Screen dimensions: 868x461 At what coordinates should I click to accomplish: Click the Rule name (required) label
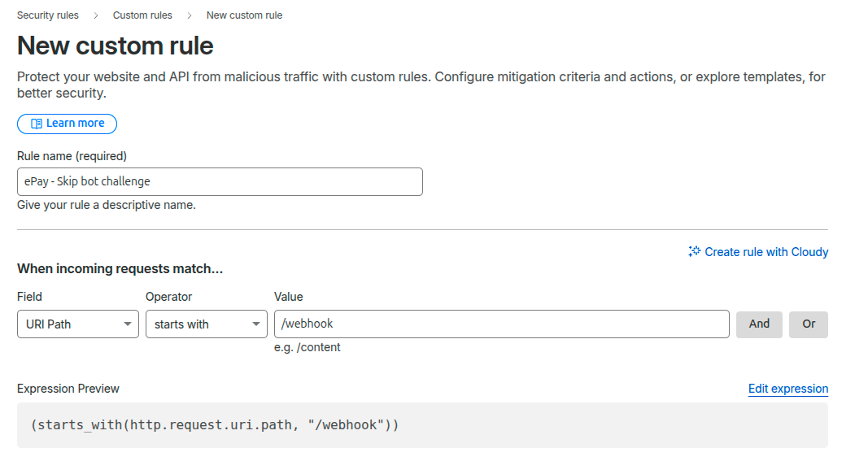tap(72, 155)
